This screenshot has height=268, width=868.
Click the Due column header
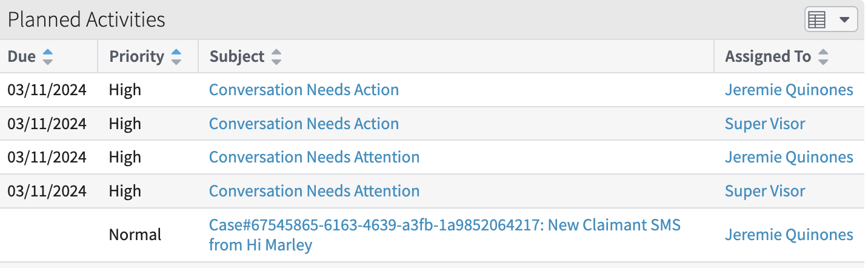[22, 57]
